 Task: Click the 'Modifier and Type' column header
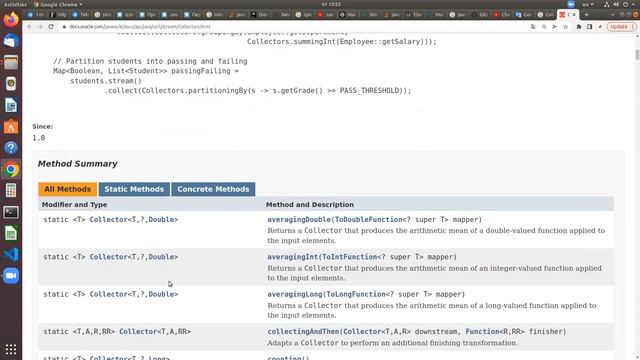click(74, 205)
